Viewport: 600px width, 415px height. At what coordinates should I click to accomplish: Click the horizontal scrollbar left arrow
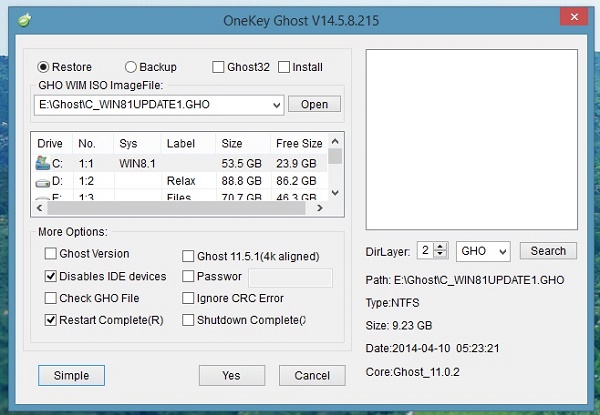[x=39, y=208]
